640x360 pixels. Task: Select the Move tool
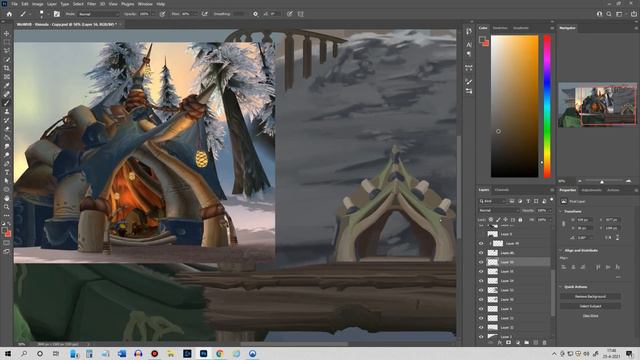tap(7, 33)
